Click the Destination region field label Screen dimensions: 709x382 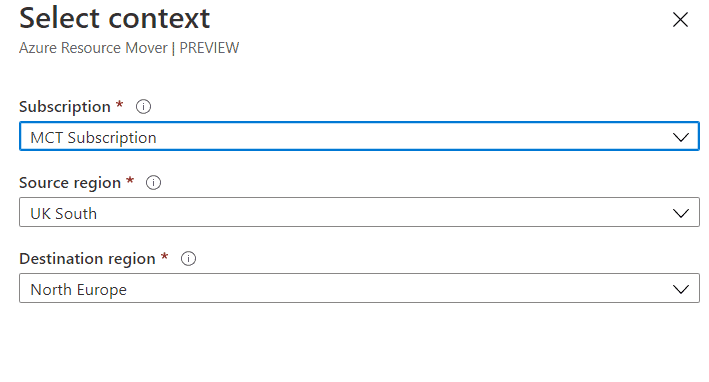pos(87,259)
